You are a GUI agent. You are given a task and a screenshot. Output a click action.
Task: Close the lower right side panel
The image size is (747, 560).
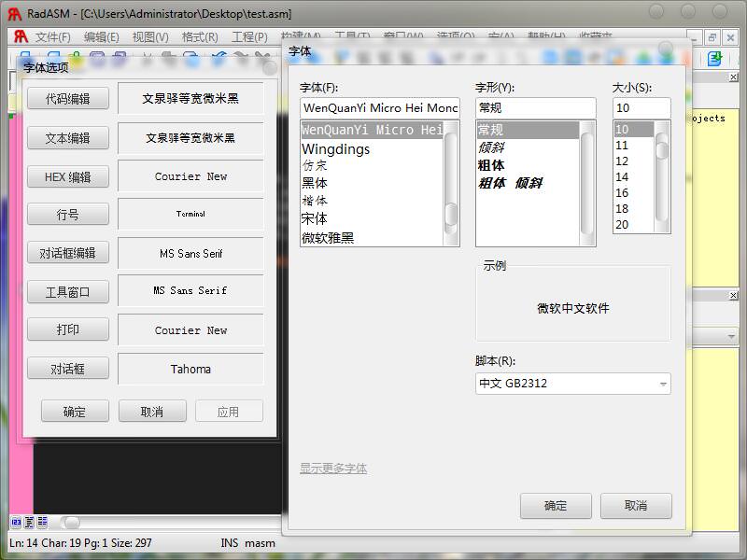click(x=734, y=295)
